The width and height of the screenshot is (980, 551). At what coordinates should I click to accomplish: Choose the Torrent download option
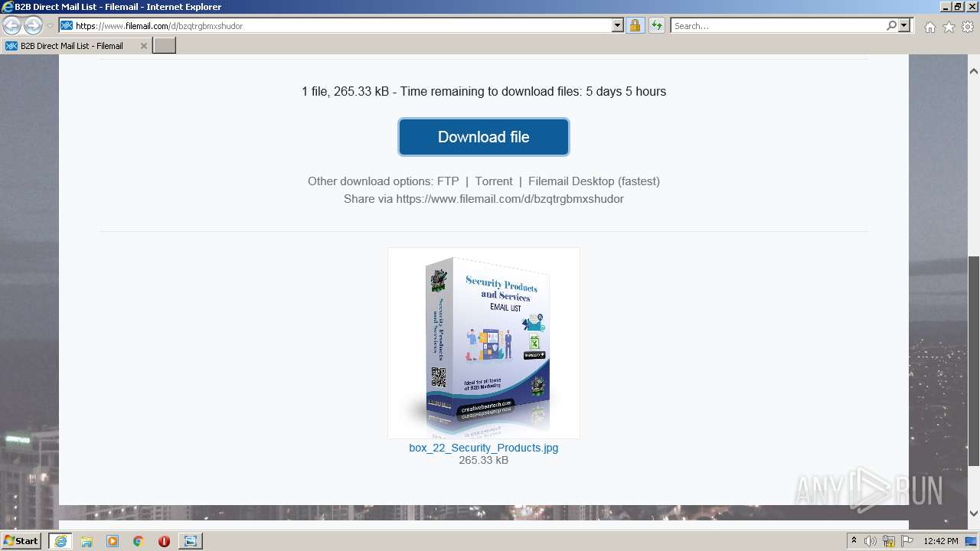pyautogui.click(x=494, y=181)
